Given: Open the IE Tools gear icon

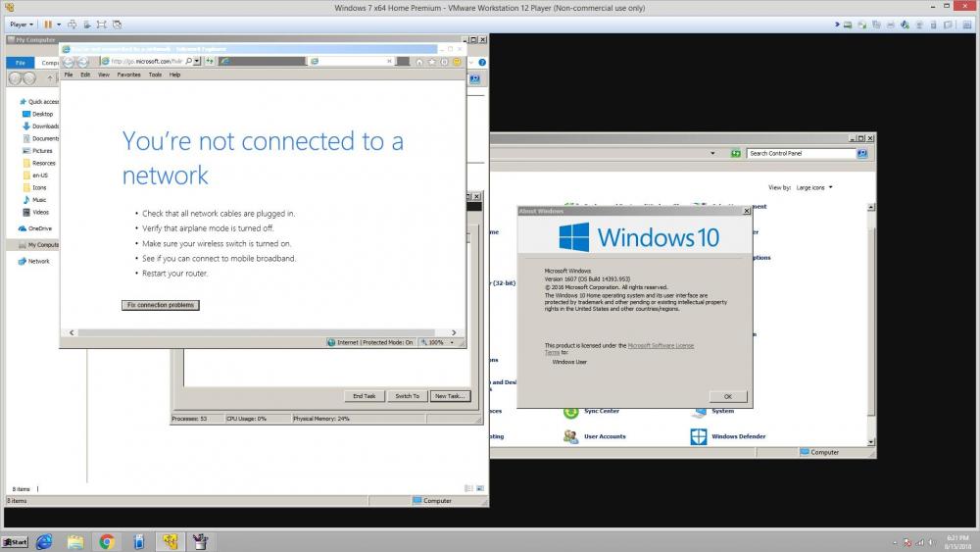Looking at the screenshot, I should click(444, 62).
